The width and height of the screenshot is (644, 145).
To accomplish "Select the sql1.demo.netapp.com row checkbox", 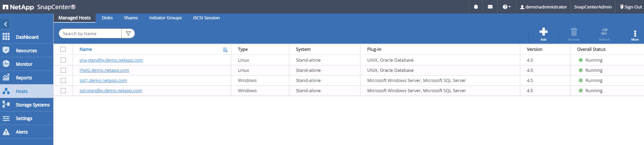I will (x=63, y=80).
